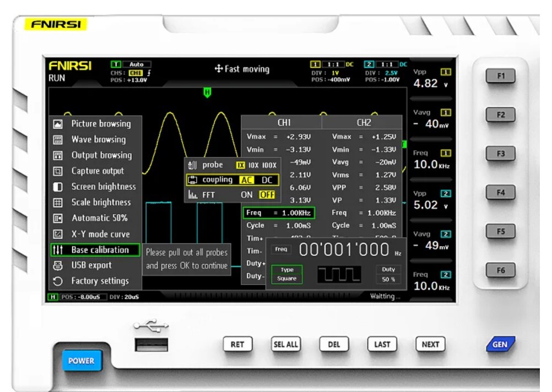This screenshot has height=392, width=552.
Task: Choose Factory settings menu entry
Action: click(x=96, y=281)
